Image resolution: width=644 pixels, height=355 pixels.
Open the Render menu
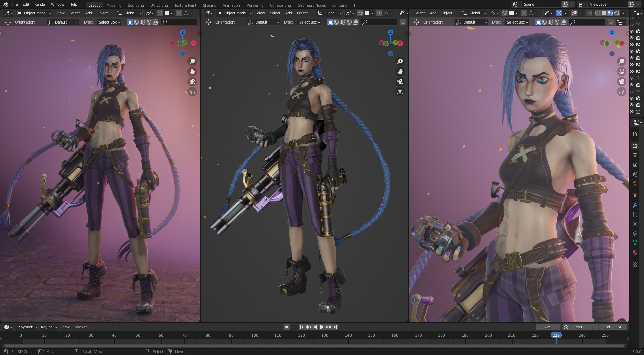(40, 4)
